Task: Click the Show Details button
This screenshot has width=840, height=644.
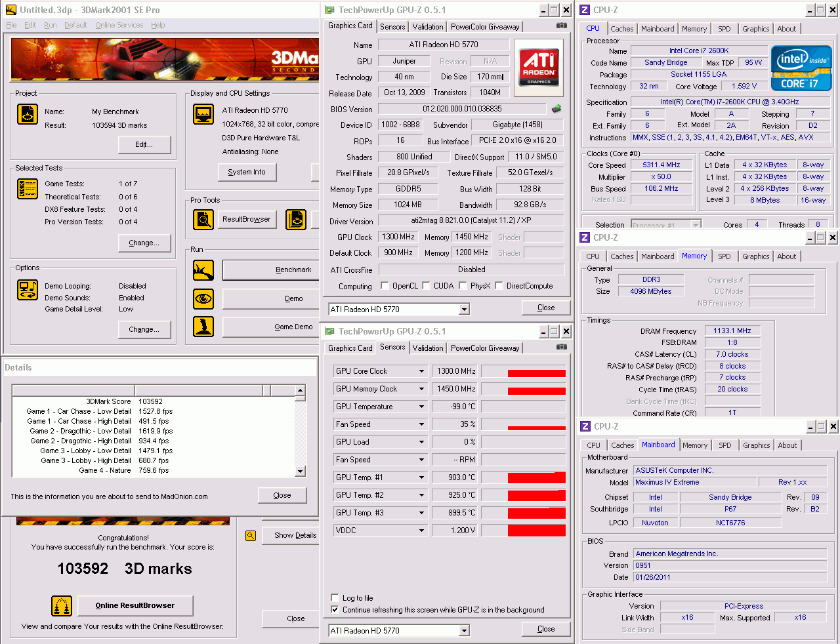Action: (290, 535)
